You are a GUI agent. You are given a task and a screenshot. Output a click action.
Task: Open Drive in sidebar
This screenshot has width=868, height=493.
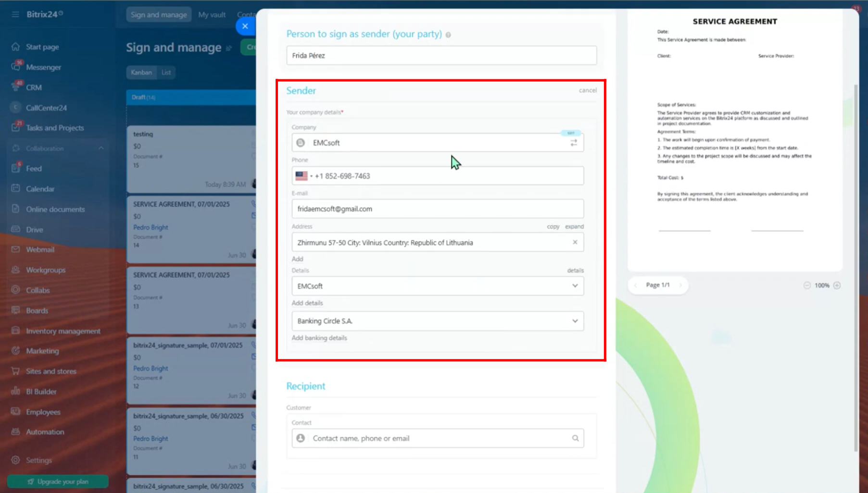point(35,230)
